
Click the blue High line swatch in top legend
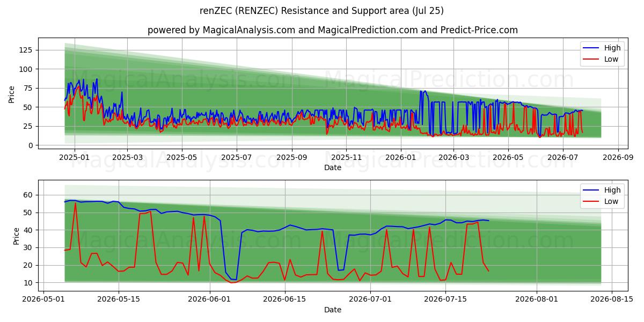pos(591,48)
